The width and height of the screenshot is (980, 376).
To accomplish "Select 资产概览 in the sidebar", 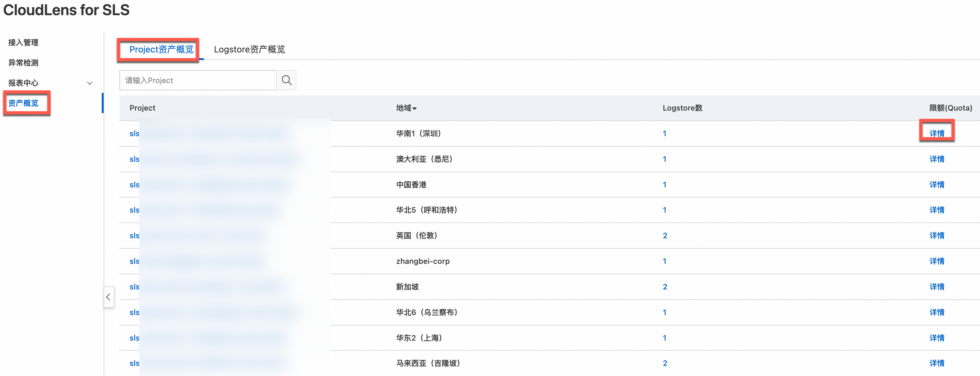I will tap(23, 103).
